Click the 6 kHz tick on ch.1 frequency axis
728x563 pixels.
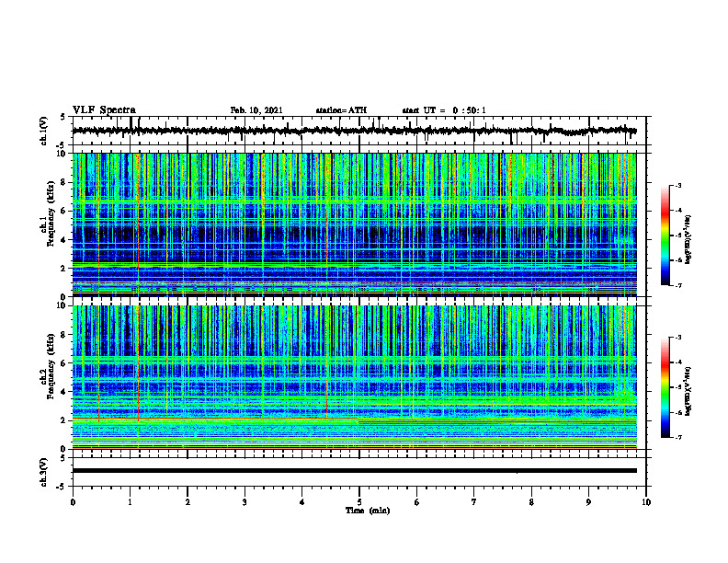click(x=64, y=211)
